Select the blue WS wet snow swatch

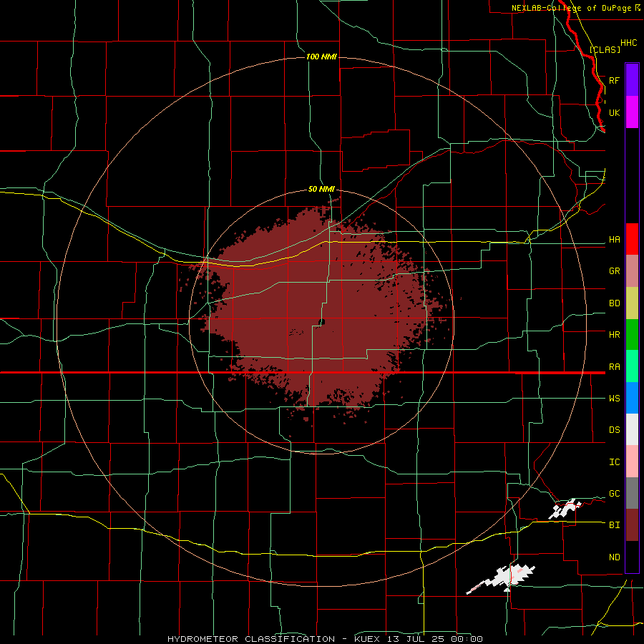pos(632,398)
